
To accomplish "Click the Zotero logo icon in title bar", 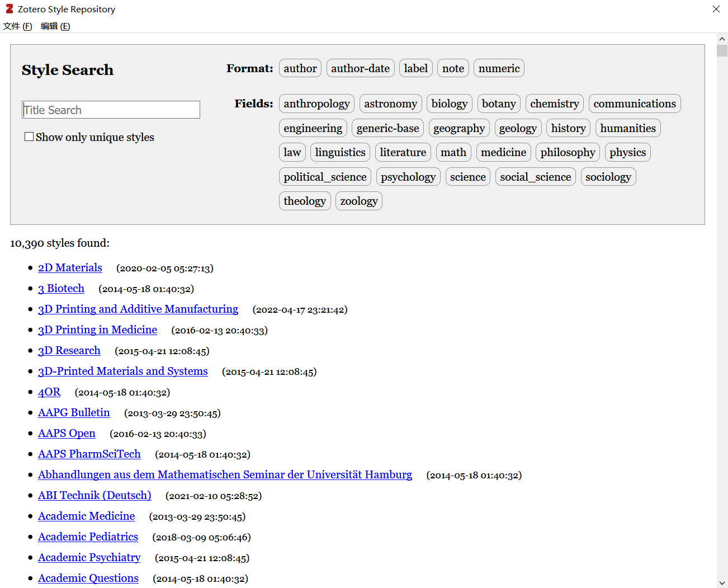I will point(10,9).
